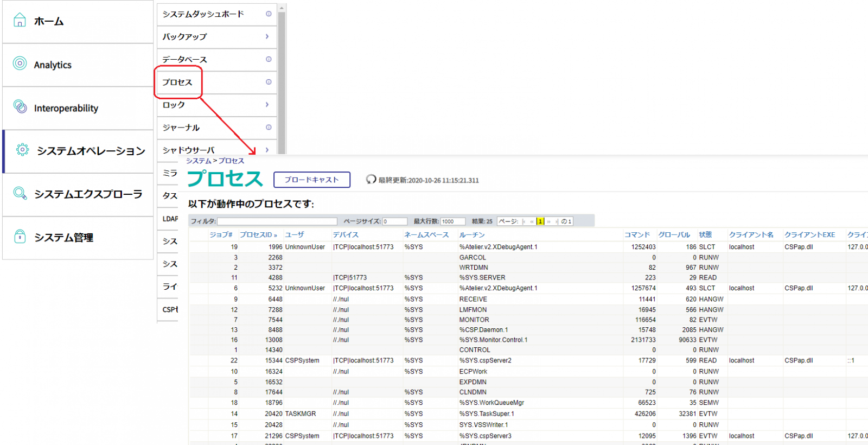868x445 pixels.
Task: Click the システムエクスプローラ magnifier icon
Action: coord(20,193)
